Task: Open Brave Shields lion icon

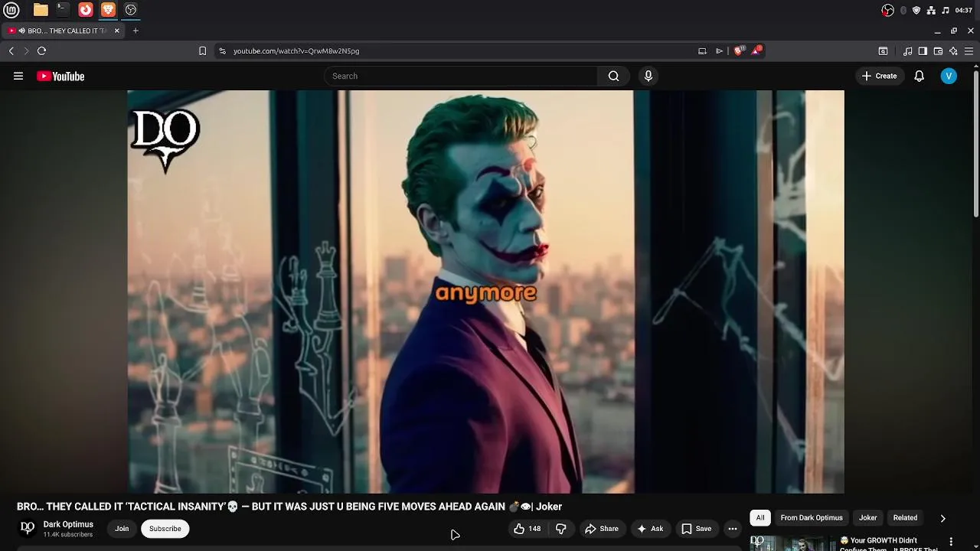Action: click(738, 51)
